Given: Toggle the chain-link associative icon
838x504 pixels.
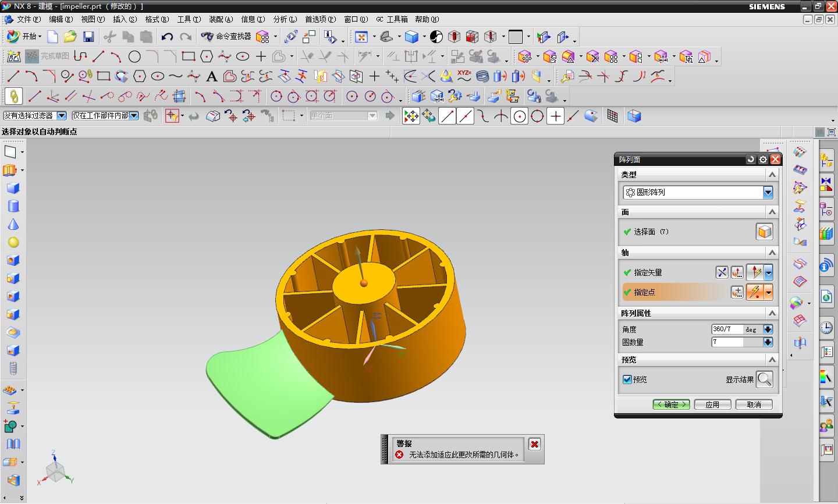Looking at the screenshot, I should click(x=13, y=96).
